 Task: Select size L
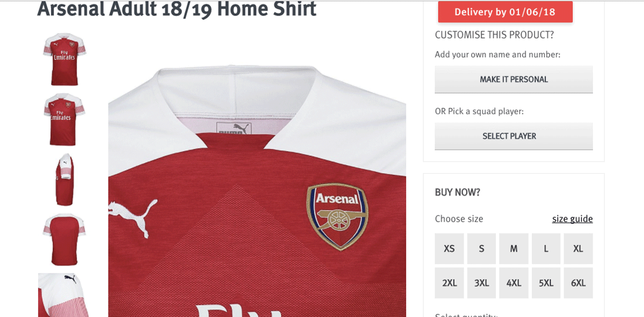click(546, 249)
